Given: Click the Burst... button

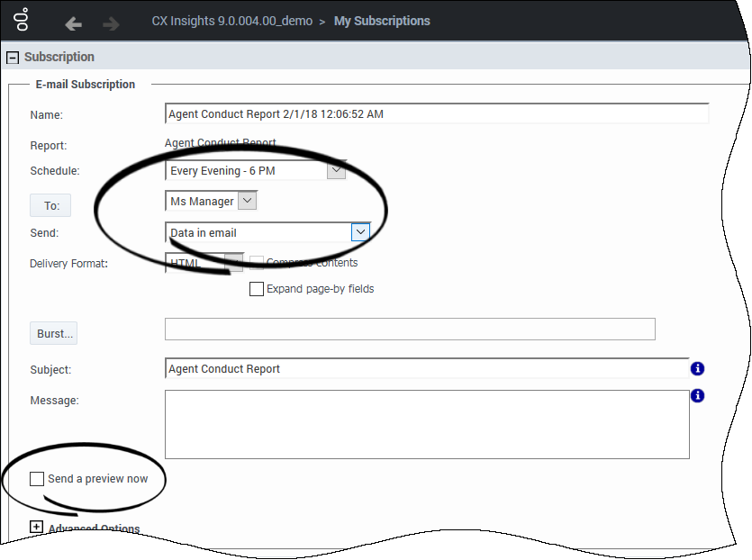Looking at the screenshot, I should [x=53, y=333].
